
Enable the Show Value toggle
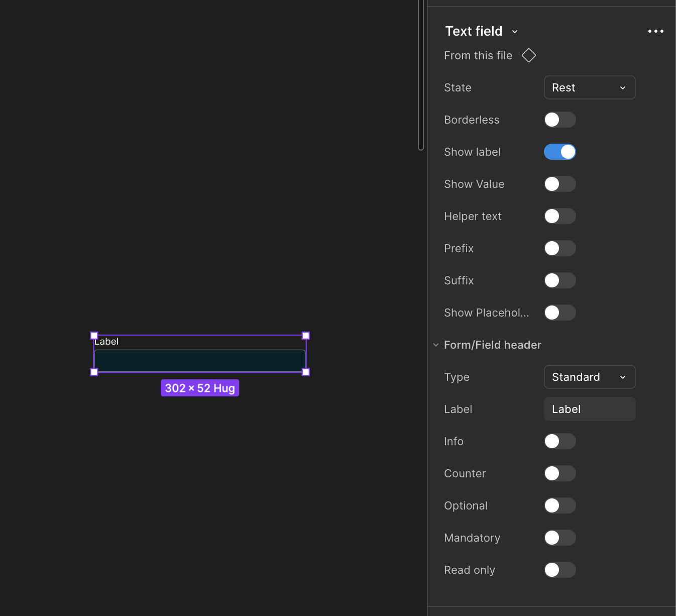coord(559,184)
